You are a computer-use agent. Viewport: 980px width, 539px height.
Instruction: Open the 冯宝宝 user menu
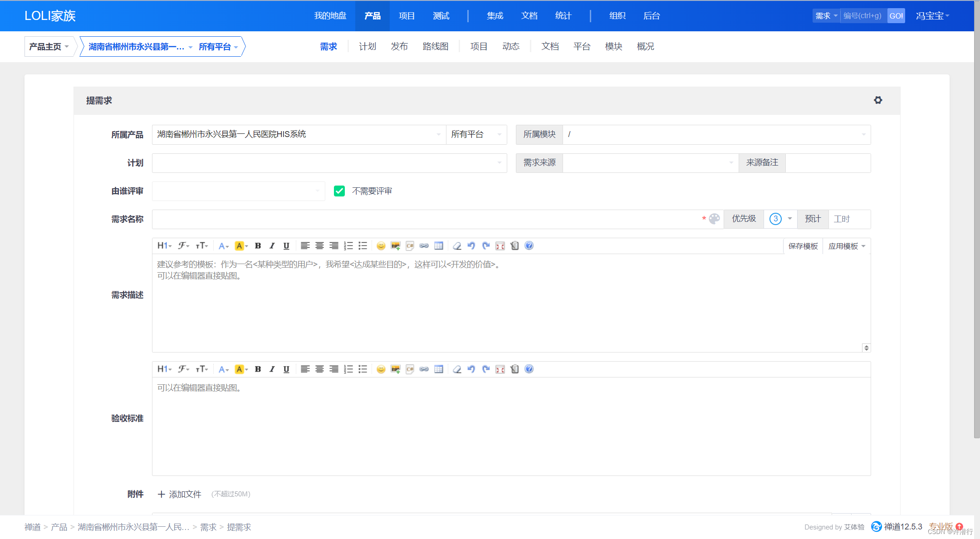click(932, 16)
